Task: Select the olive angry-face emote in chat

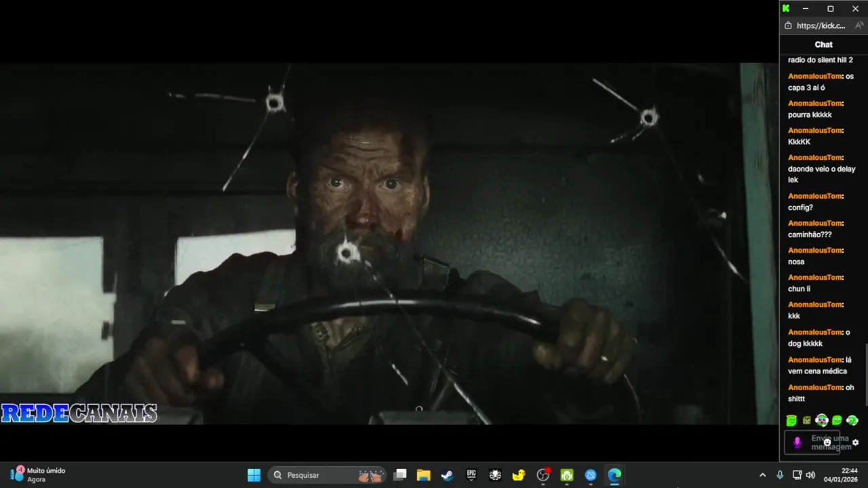Action: pos(806,420)
